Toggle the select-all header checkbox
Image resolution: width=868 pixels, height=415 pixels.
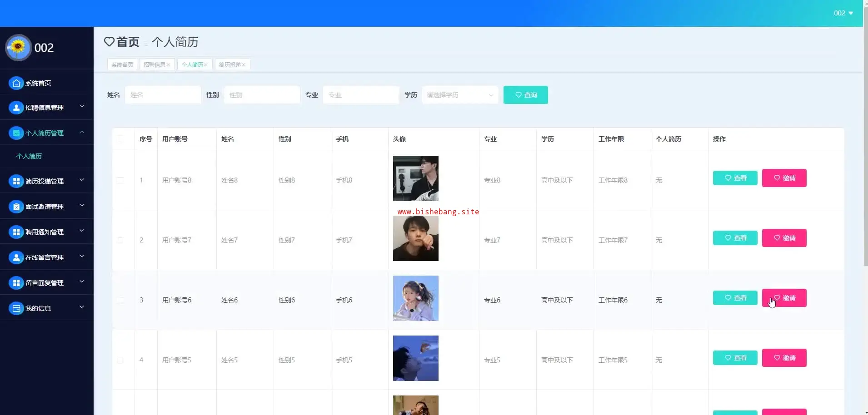[x=120, y=139]
